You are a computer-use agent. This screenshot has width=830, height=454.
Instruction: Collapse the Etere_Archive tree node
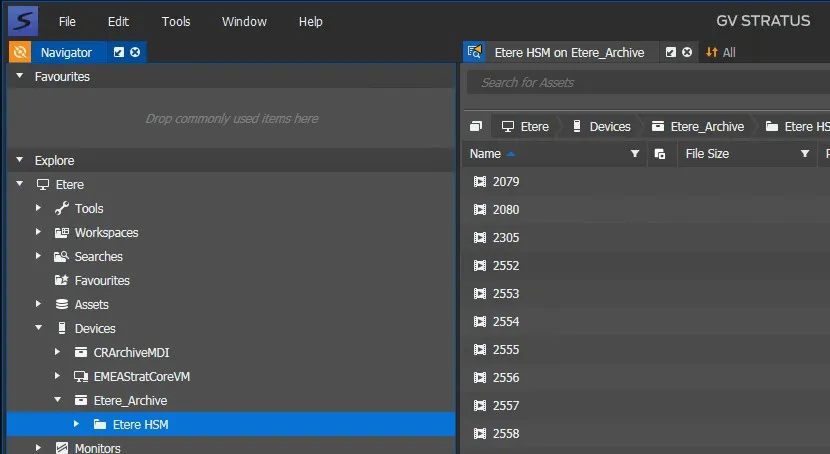pos(58,400)
